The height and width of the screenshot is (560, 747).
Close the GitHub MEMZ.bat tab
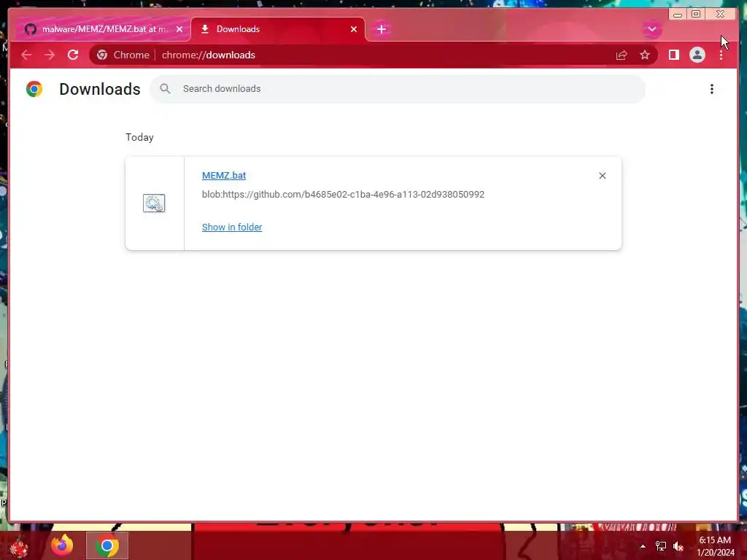(x=179, y=29)
